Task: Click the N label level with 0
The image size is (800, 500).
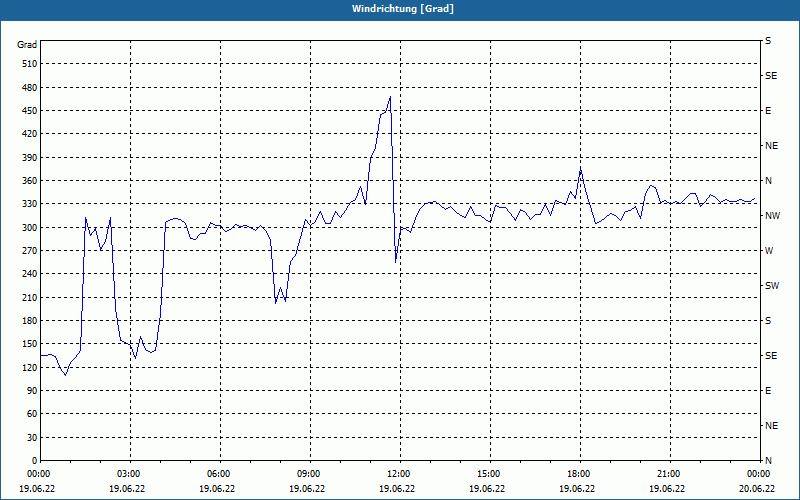Action: (768, 461)
